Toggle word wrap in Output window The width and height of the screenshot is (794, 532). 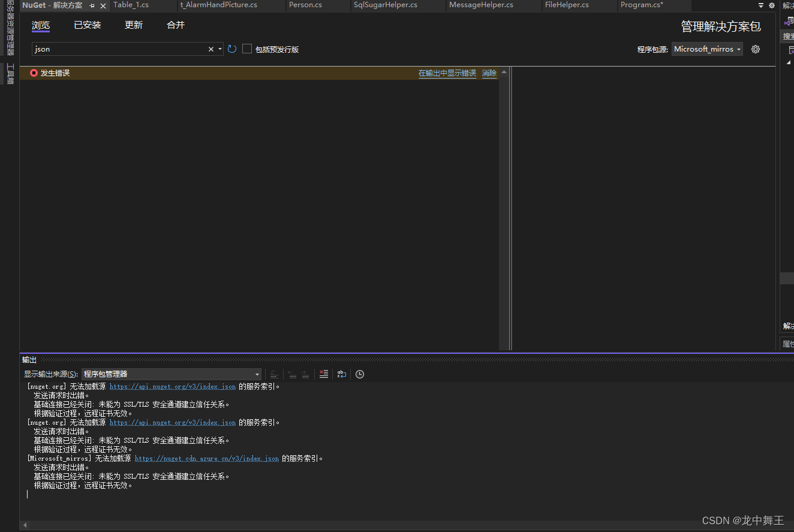(x=342, y=374)
